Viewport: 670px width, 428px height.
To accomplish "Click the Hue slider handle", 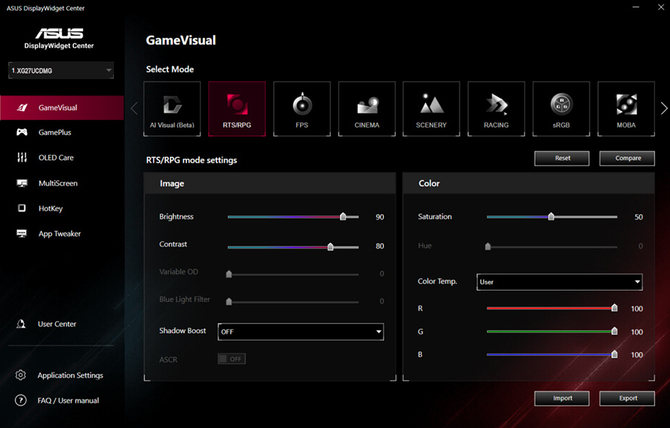I will coord(488,246).
